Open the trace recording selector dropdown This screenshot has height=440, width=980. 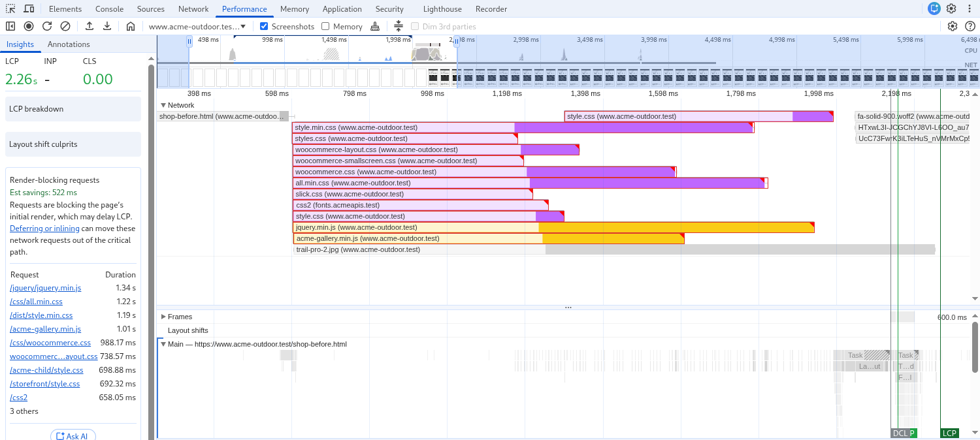[197, 26]
